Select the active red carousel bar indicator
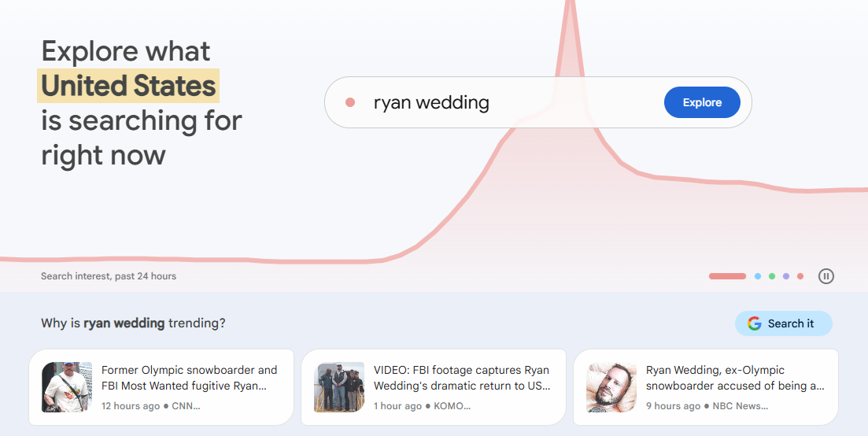The width and height of the screenshot is (868, 436). point(727,276)
